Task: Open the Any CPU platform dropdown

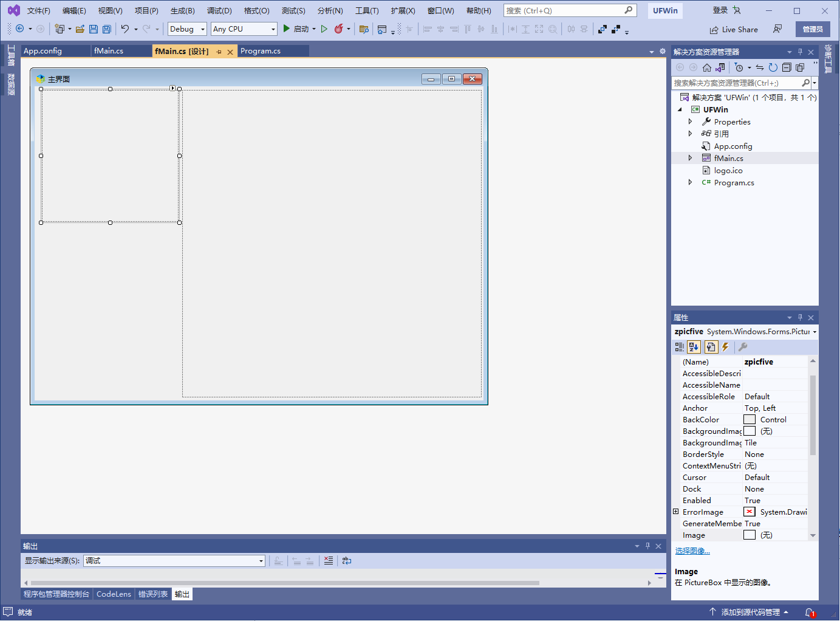Action: pos(244,29)
